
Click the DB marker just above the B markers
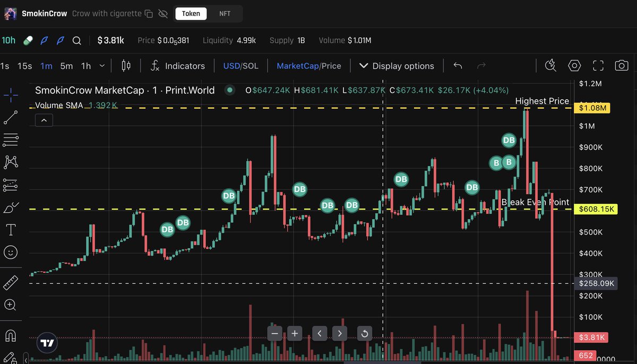click(x=509, y=140)
